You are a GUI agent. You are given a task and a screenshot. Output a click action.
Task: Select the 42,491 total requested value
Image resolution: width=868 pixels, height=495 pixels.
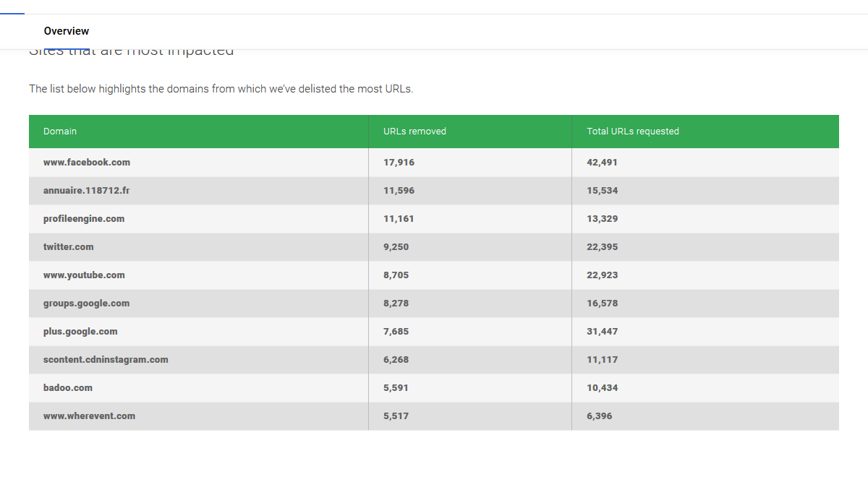point(603,163)
